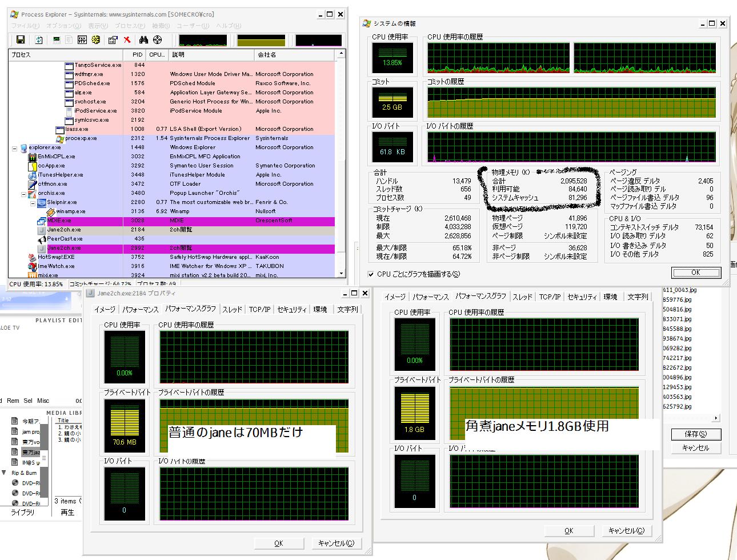Click the Sleipnir.exe process icon
The width and height of the screenshot is (737, 560).
click(42, 202)
